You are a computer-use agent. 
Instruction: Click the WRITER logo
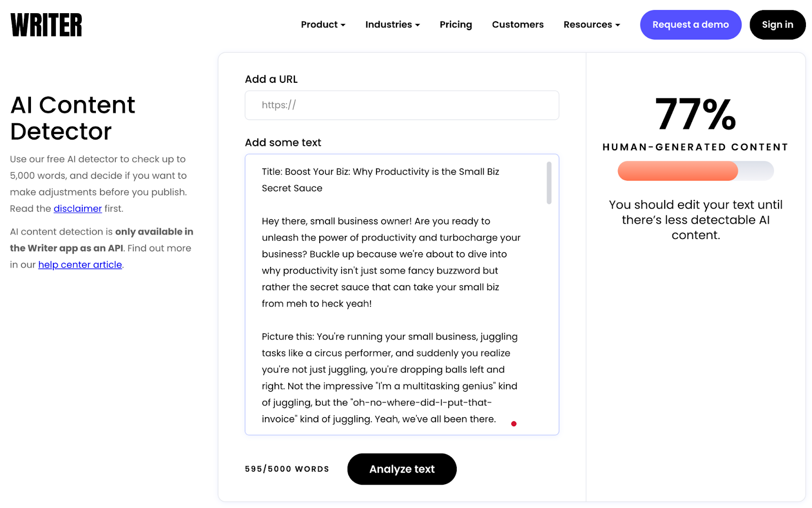46,25
